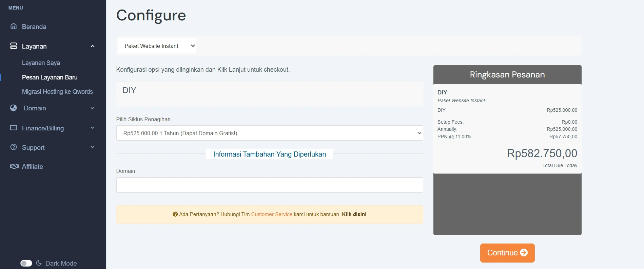Click the Beranda home icon
The image size is (644, 269).
pos(14,26)
